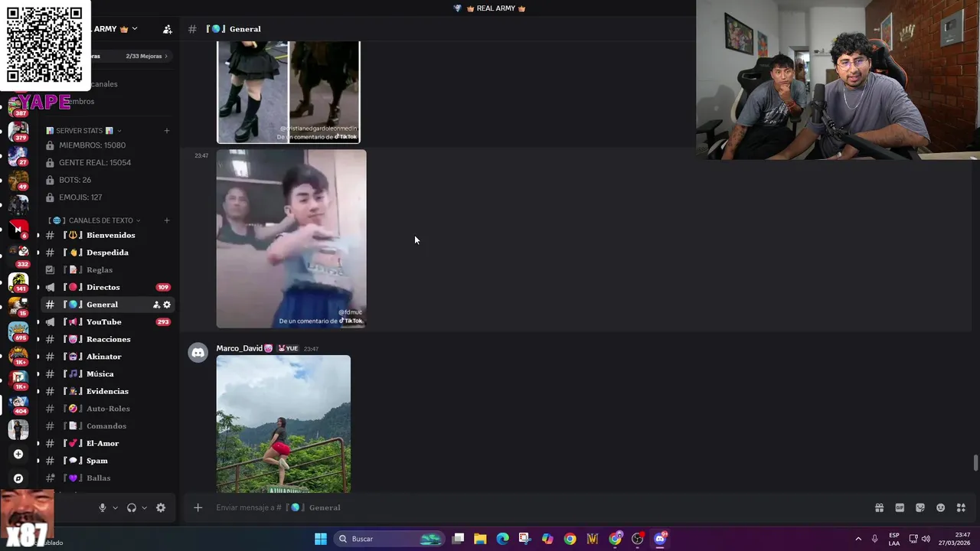Add a channel to the SERVER STATS category
Viewport: 980px width, 551px height.
[167, 131]
